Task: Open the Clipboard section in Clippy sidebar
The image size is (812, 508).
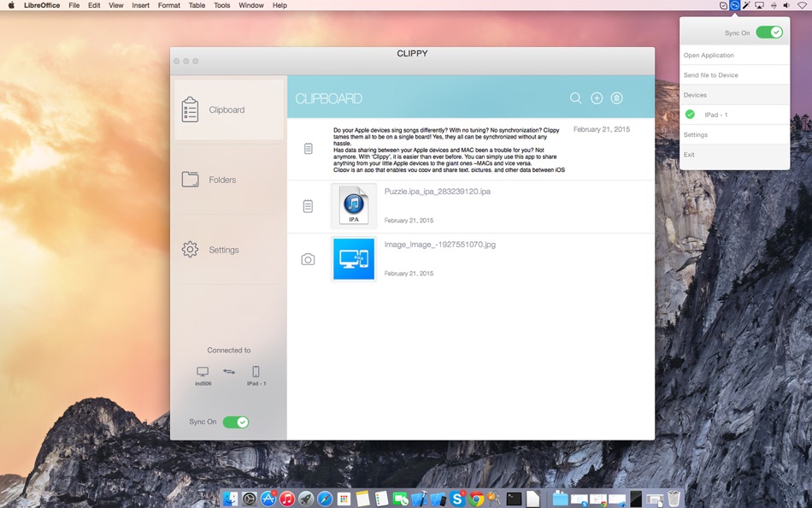Action: 229,109
